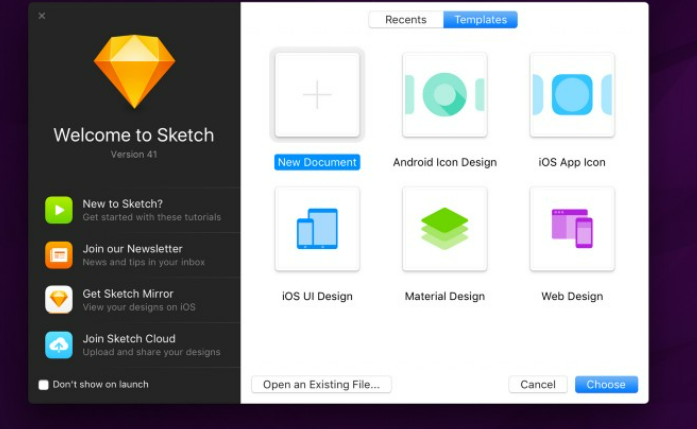
Task: Click the Upload and share your designs subtitle
Action: [151, 352]
